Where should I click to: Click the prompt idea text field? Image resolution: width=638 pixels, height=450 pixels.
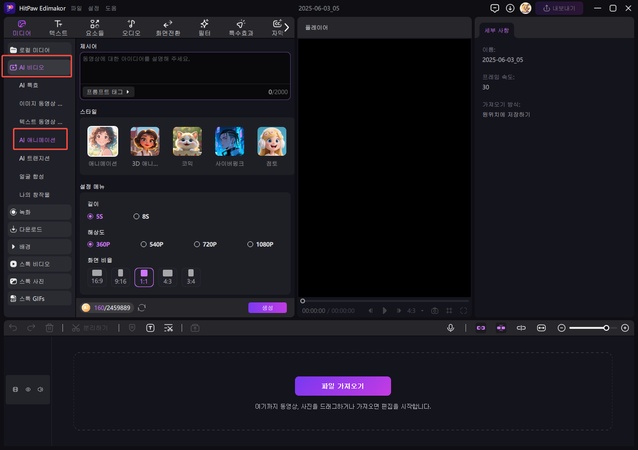(185, 68)
